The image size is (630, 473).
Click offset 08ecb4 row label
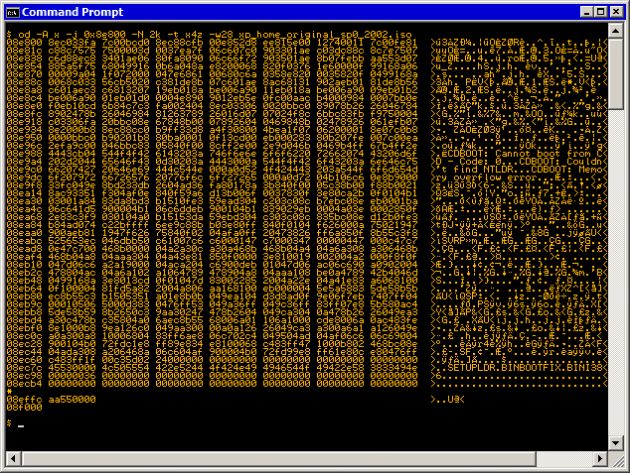pyautogui.click(x=24, y=383)
